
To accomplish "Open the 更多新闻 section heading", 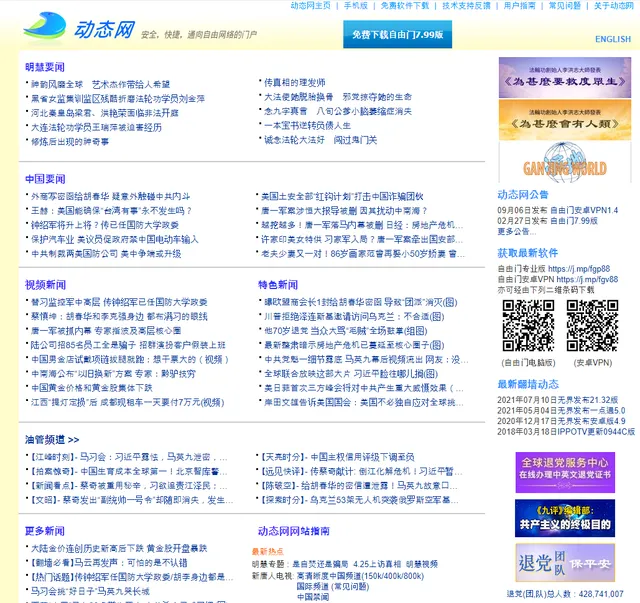I will click(44, 531).
